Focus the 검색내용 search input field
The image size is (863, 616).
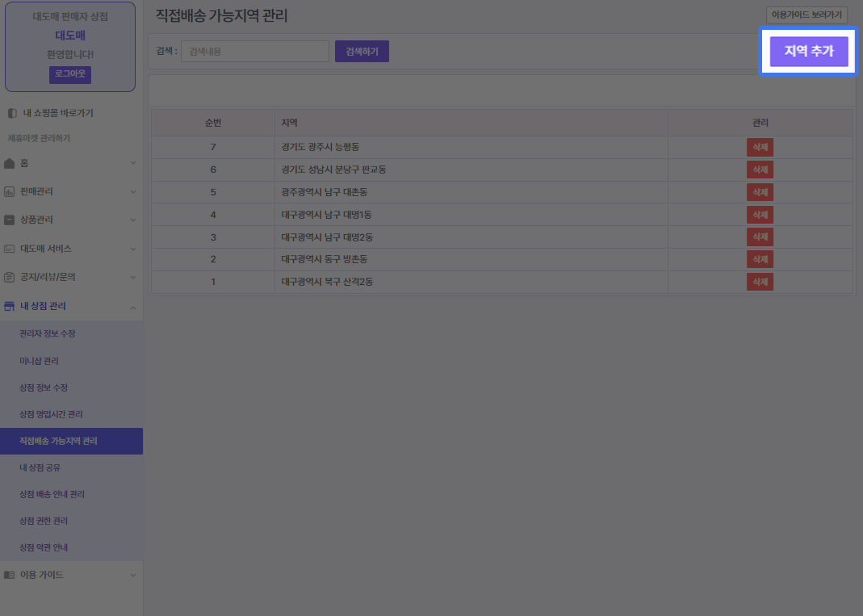pyautogui.click(x=254, y=52)
